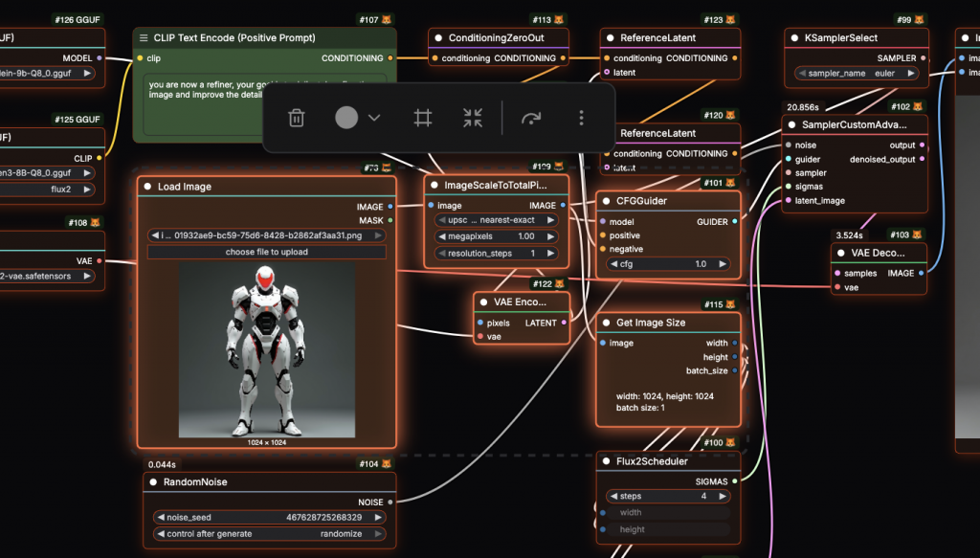
Task: Open the nearest-exact upscale method combo
Action: [x=497, y=219]
